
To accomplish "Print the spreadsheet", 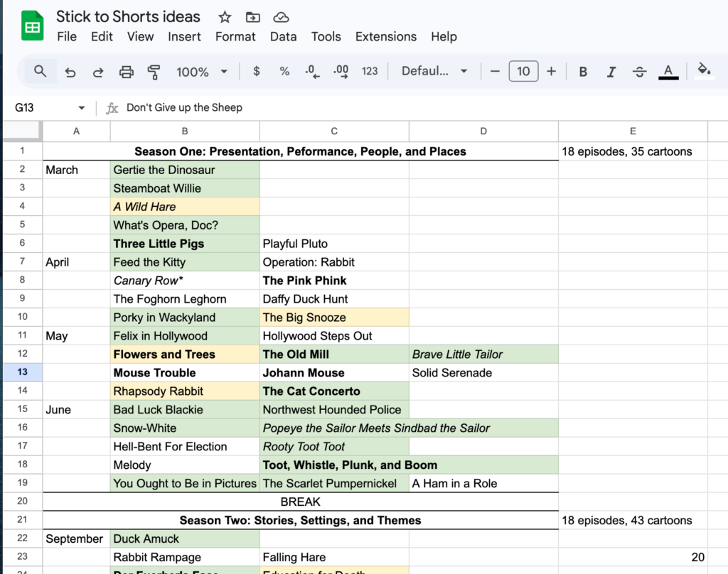I will coord(127,71).
